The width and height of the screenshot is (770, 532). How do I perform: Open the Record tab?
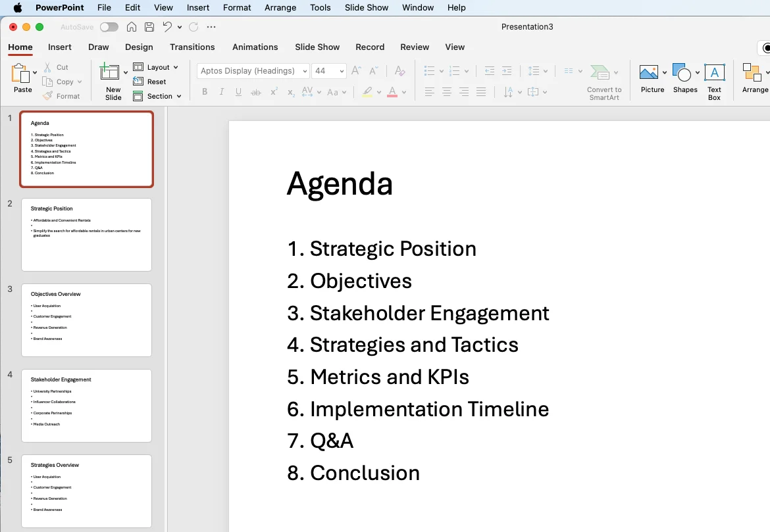pyautogui.click(x=370, y=47)
